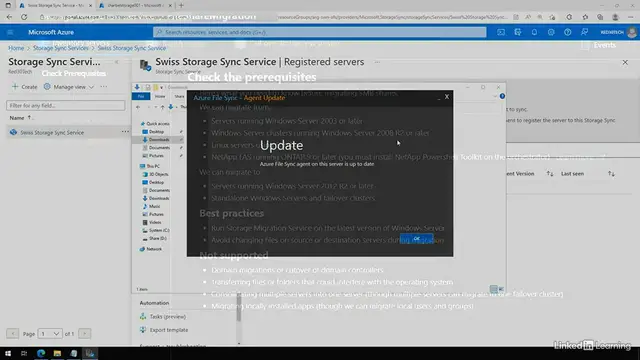Open the Azure help question mark
This screenshot has height=360, width=640.
[x=568, y=32]
